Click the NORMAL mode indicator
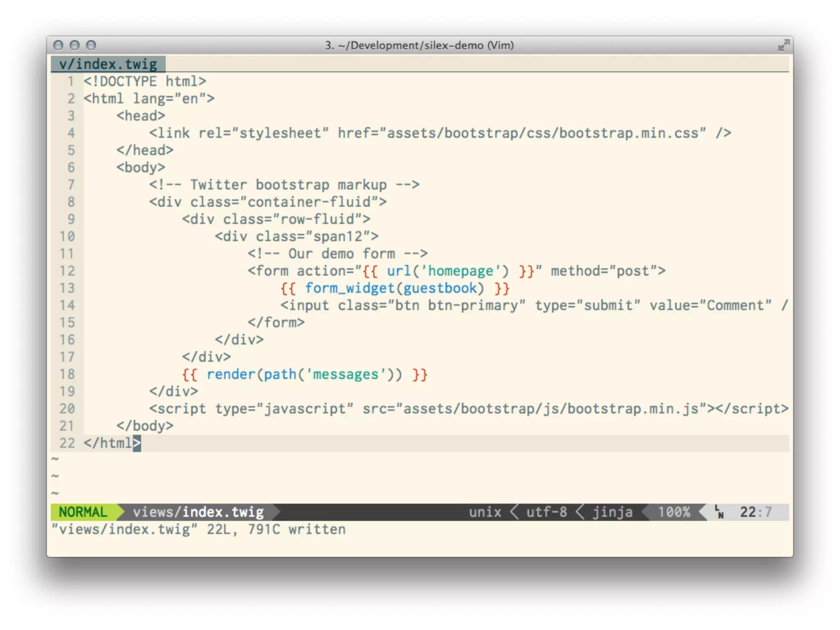Viewport: 840px width, 630px height. [83, 512]
